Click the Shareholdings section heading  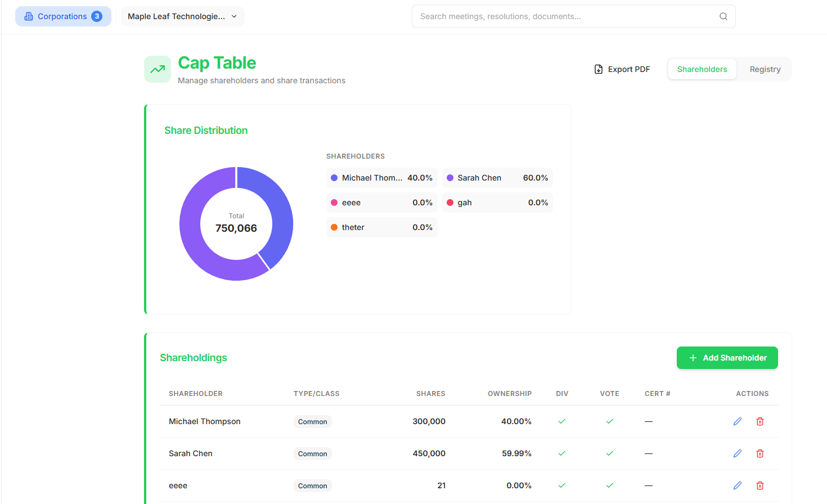194,358
